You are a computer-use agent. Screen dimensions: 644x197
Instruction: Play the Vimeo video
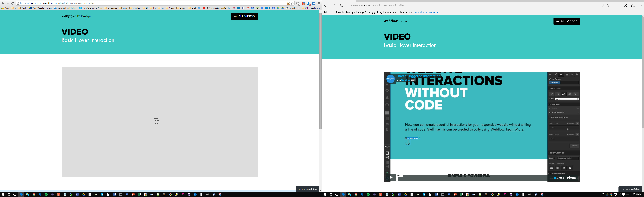coord(391,177)
